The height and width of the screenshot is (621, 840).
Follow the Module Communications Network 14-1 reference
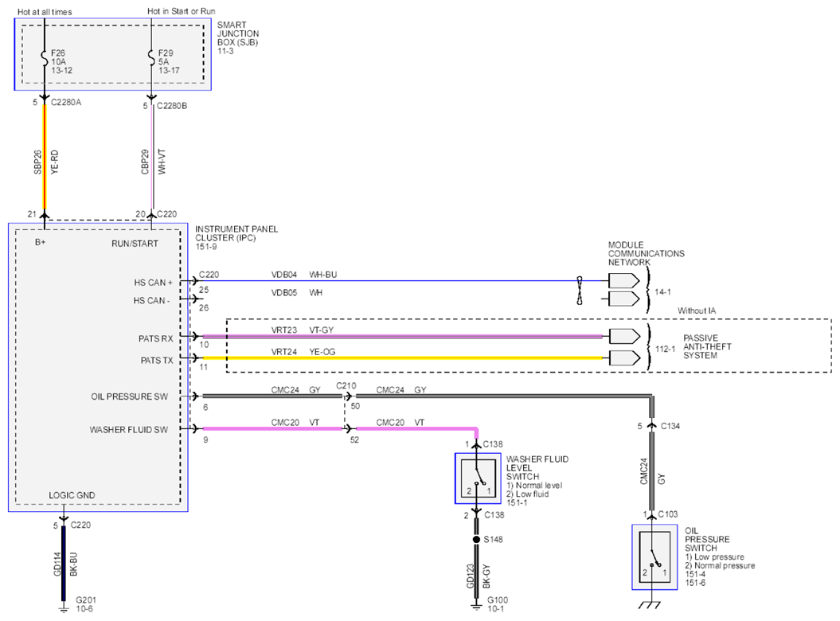click(662, 292)
